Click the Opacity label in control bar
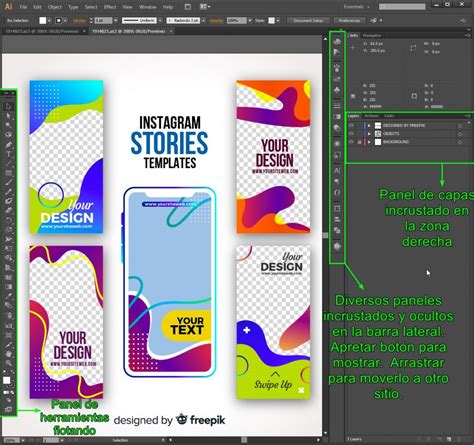 click(x=216, y=21)
